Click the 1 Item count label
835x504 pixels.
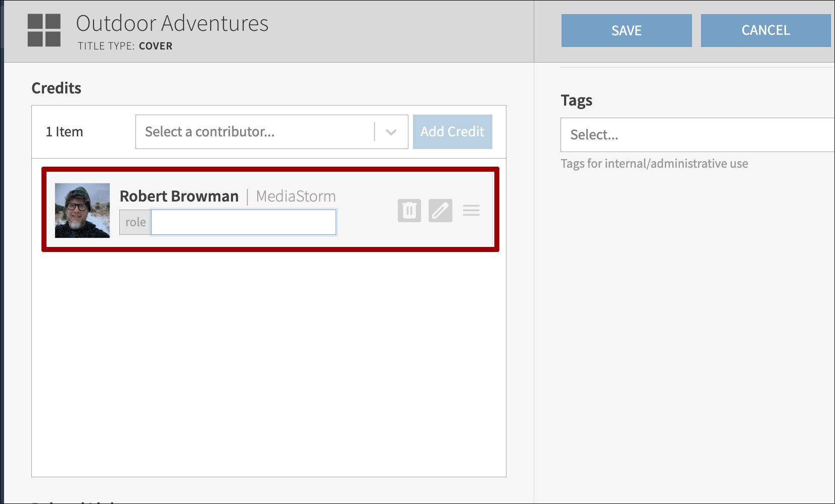(64, 132)
